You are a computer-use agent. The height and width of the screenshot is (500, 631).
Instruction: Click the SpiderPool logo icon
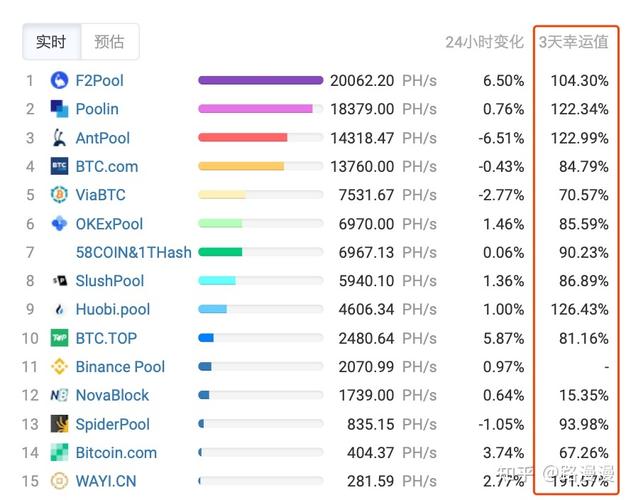(59, 424)
